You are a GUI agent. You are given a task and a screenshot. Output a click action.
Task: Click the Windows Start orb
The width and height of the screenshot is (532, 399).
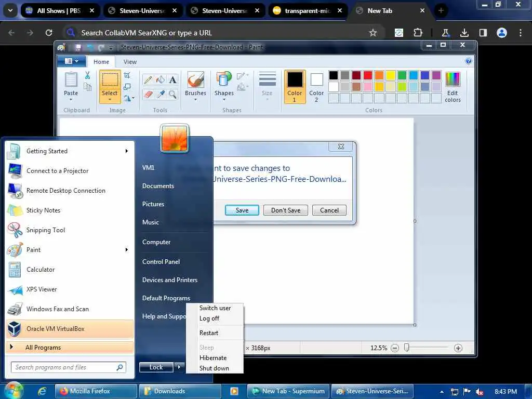13,391
